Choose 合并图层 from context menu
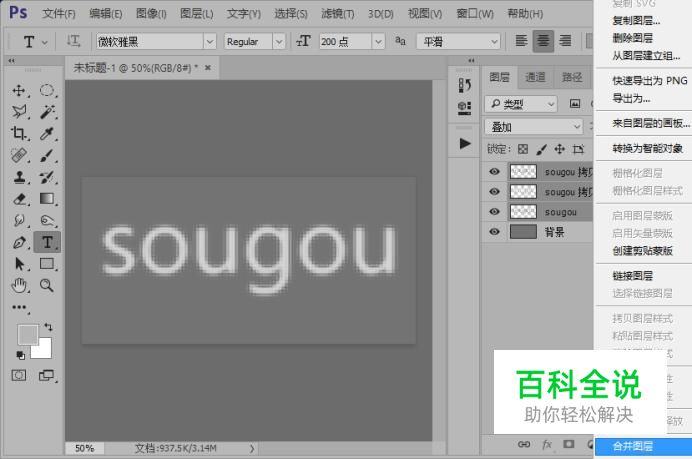This screenshot has height=459, width=692. click(643, 446)
